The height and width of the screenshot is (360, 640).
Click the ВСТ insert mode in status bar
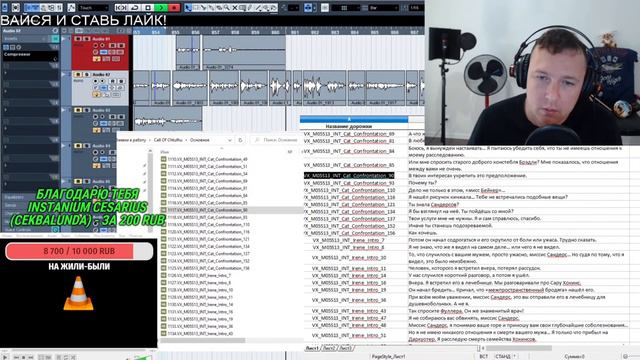pos(483,356)
